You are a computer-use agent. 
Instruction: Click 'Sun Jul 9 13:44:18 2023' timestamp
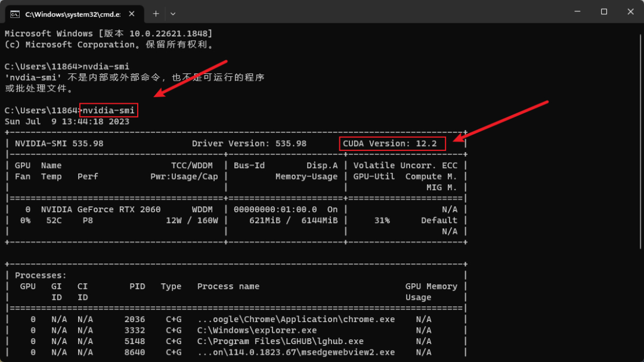[x=67, y=121]
